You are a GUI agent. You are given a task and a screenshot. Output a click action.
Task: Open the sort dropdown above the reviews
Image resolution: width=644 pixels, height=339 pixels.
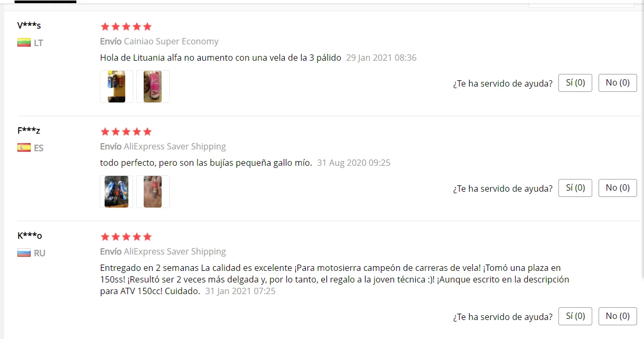(x=582, y=3)
